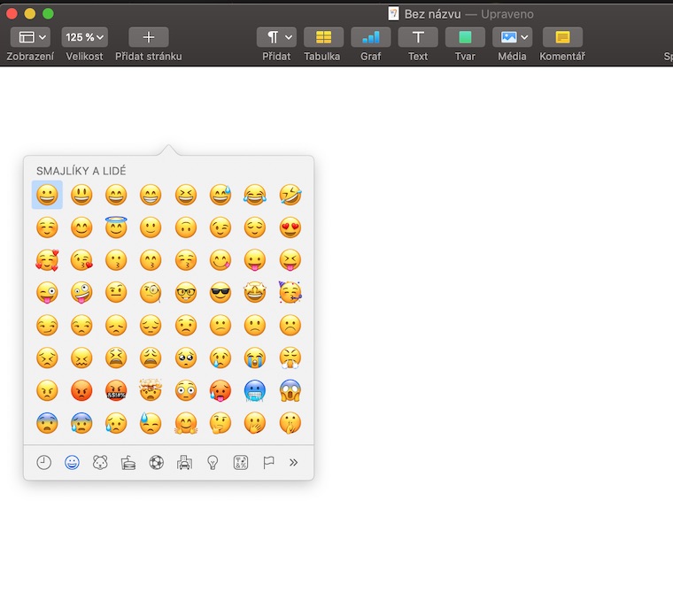Screen dimensions: 673x616
Task: Select smiling face with three hearts emoji
Action: [47, 260]
